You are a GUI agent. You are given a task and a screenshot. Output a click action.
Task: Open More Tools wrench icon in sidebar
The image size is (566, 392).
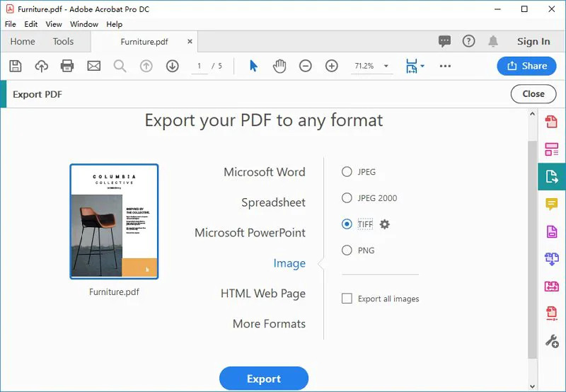pos(552,341)
